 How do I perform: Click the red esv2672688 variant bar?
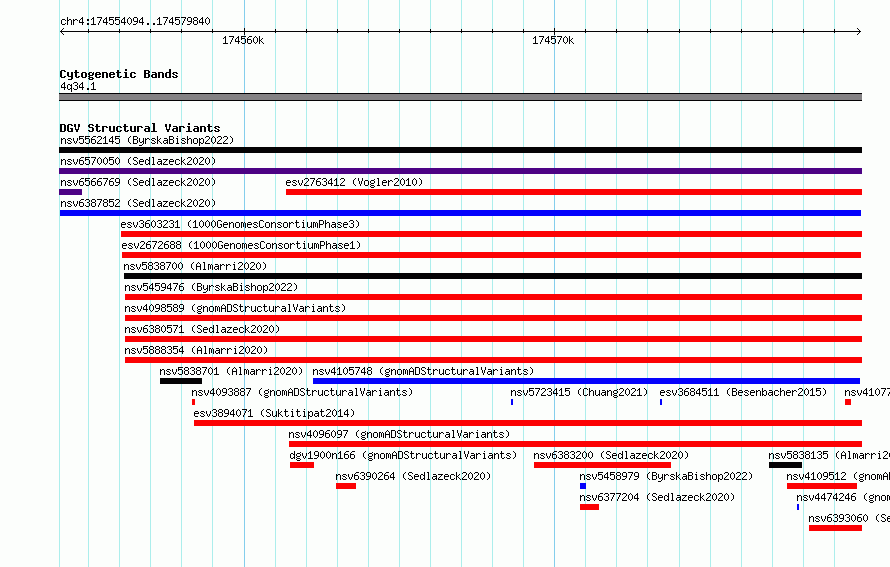[492, 255]
